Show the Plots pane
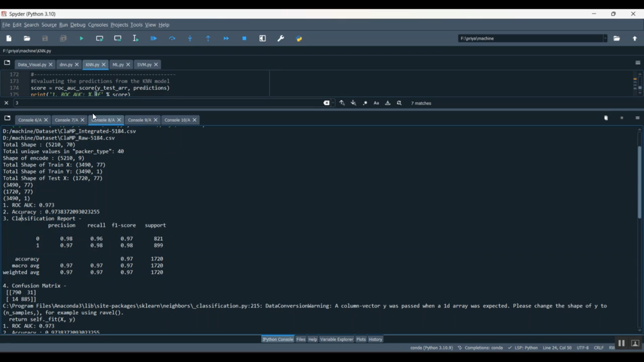644x362 pixels. 361,339
